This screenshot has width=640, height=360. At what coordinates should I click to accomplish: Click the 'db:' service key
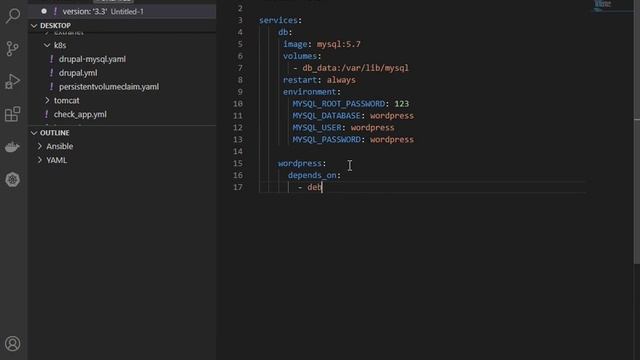[x=285, y=32]
